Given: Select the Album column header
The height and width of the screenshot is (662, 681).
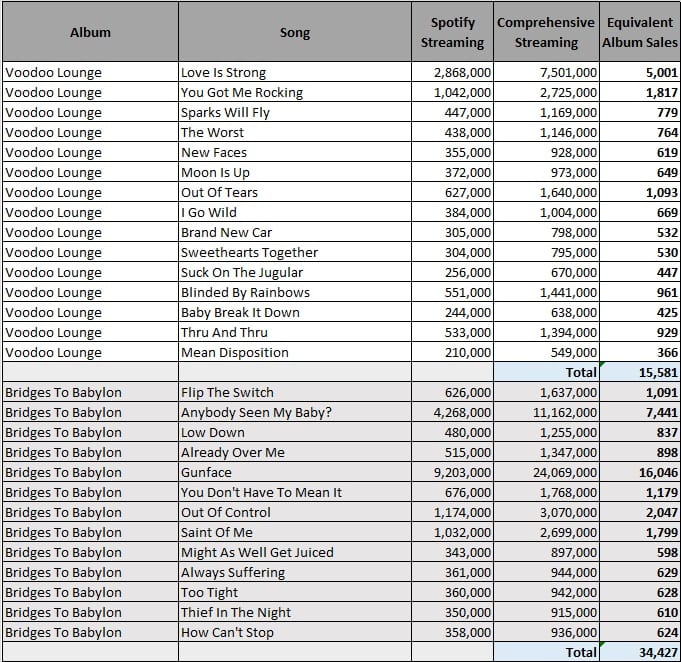Looking at the screenshot, I should point(90,32).
